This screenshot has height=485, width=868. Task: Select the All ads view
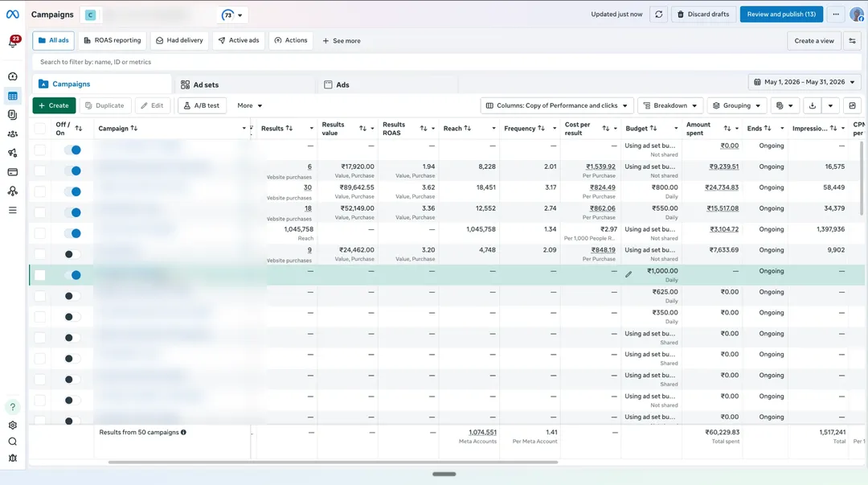tap(54, 40)
